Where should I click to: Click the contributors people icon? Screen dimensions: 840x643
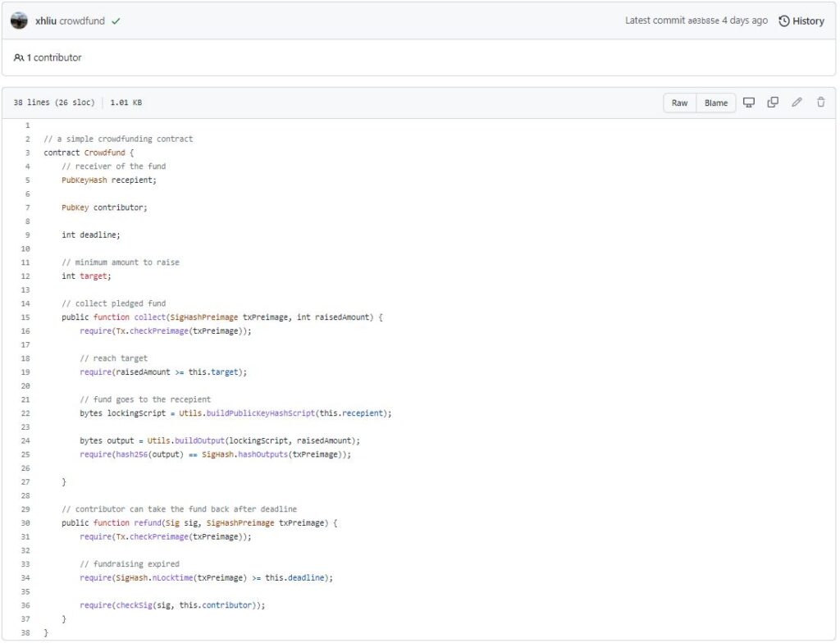point(19,58)
